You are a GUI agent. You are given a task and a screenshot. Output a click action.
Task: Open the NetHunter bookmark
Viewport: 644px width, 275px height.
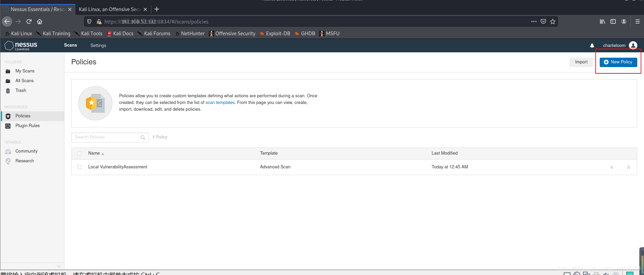coord(190,34)
